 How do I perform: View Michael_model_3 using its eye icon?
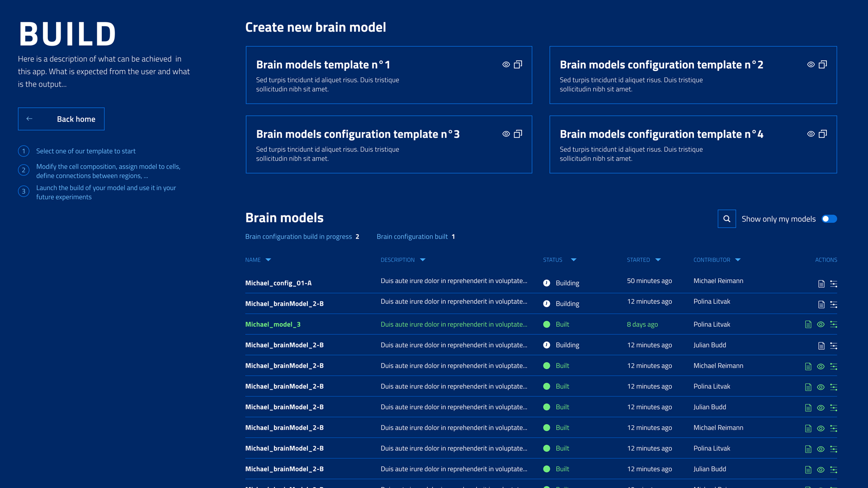coord(821,324)
